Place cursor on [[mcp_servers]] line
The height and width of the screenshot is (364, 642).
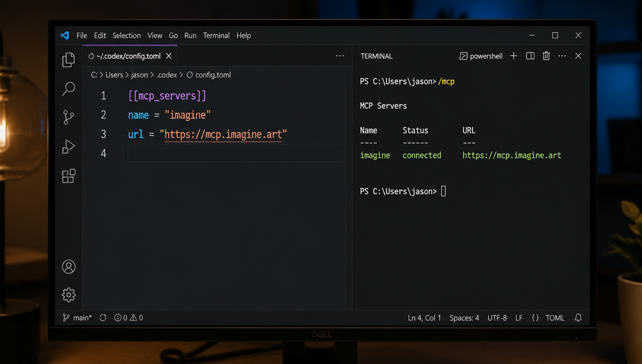tap(167, 96)
